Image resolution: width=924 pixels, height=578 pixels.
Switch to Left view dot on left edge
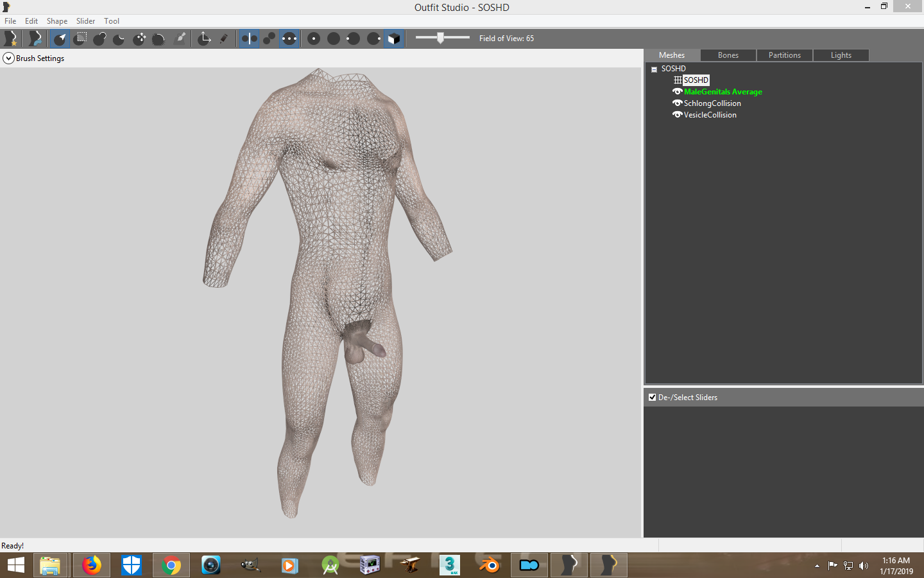[354, 39]
